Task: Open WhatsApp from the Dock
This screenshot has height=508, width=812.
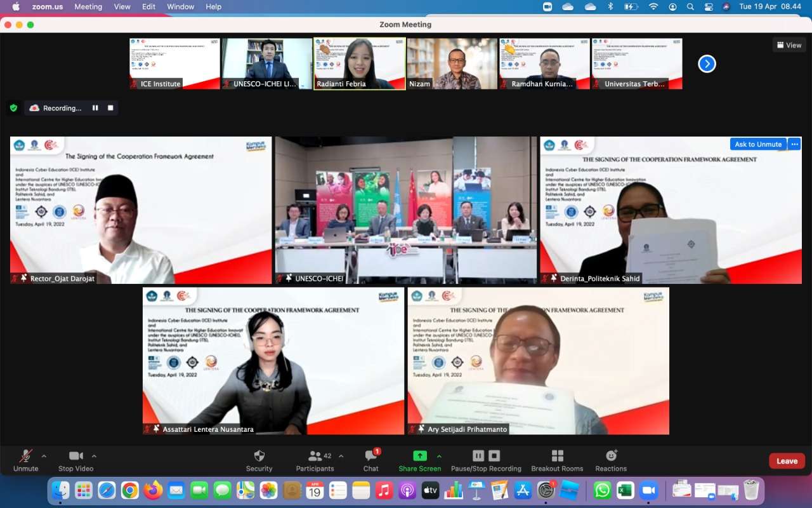Action: [602, 490]
